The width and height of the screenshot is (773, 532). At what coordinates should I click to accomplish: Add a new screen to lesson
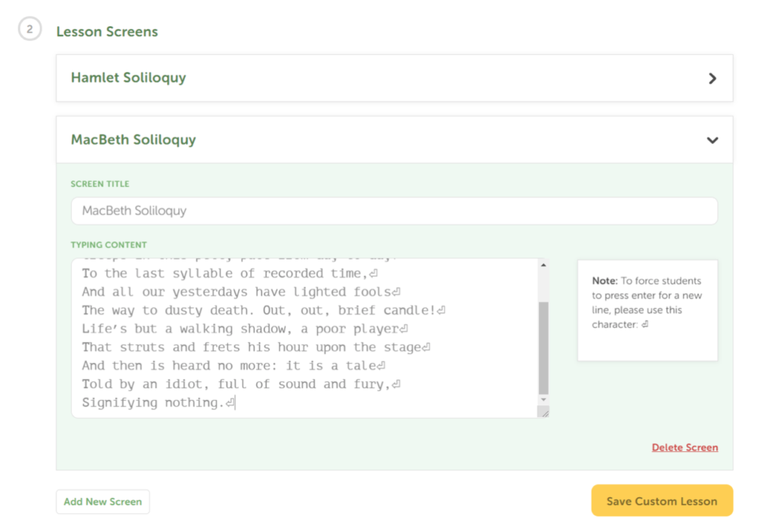pos(103,502)
